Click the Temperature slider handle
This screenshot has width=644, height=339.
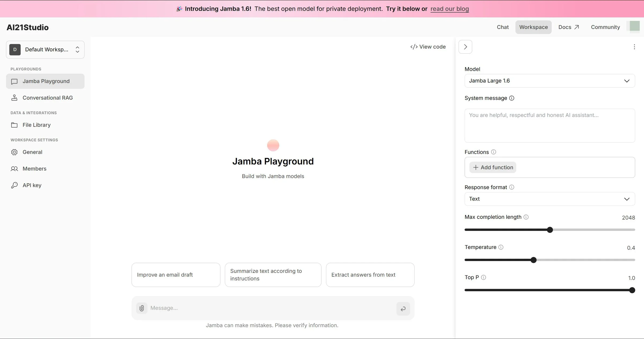click(x=533, y=260)
